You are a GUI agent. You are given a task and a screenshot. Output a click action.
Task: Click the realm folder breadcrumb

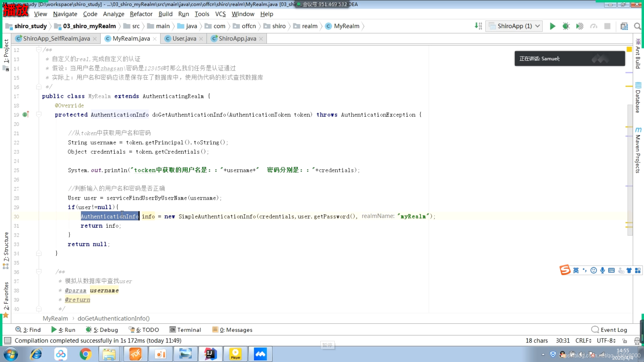[x=306, y=26]
